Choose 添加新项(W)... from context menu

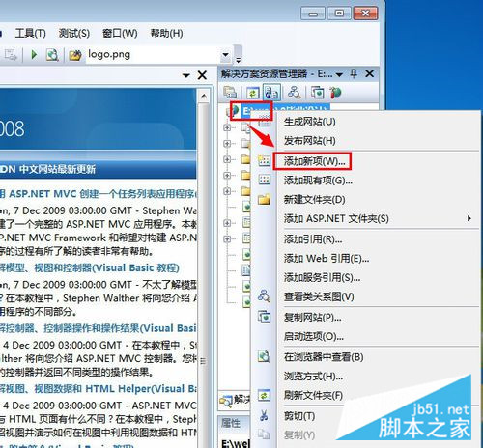[379, 161]
